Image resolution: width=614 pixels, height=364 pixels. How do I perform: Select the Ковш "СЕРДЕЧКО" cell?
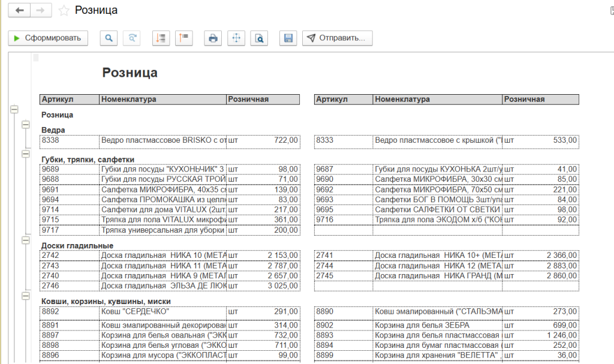click(x=162, y=312)
